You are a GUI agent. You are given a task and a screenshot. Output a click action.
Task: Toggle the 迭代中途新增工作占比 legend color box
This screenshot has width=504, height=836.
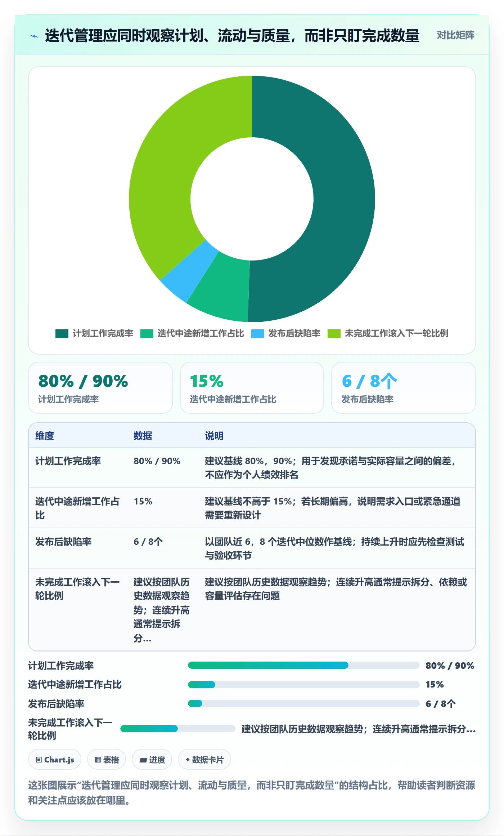pos(147,334)
